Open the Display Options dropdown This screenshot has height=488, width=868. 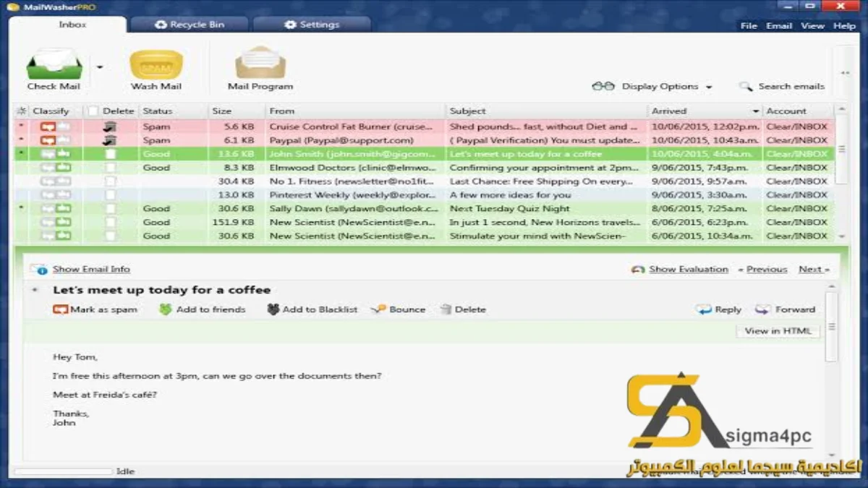[652, 87]
